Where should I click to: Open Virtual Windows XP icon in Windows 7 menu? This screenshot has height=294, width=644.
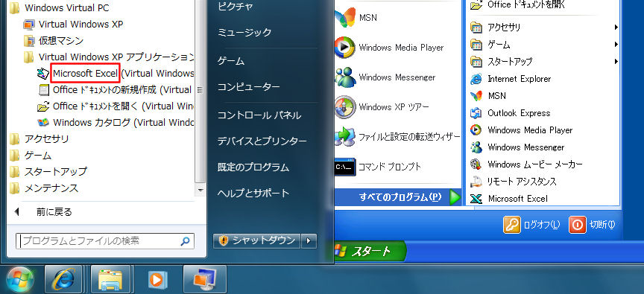(x=29, y=25)
